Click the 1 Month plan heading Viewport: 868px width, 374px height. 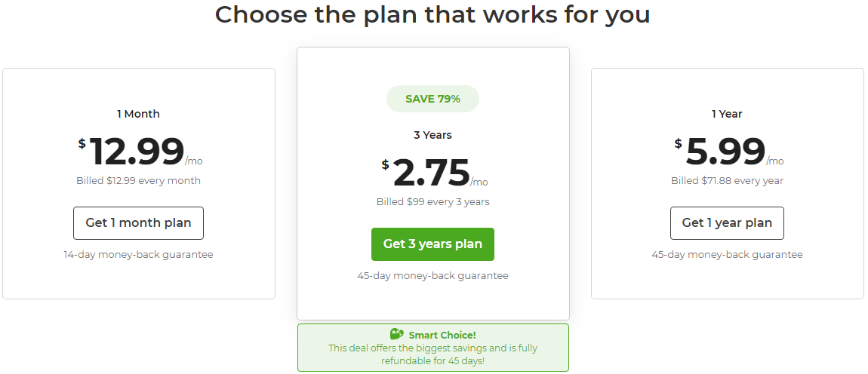tap(138, 114)
